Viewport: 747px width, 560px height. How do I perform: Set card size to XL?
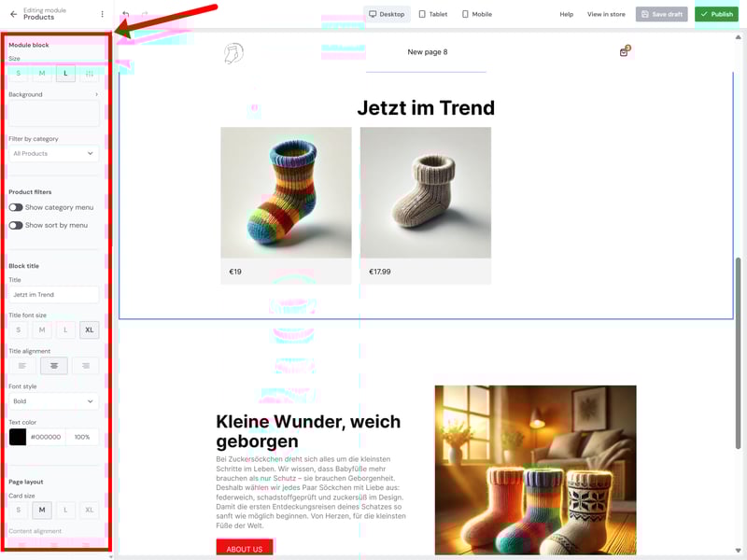click(x=90, y=510)
